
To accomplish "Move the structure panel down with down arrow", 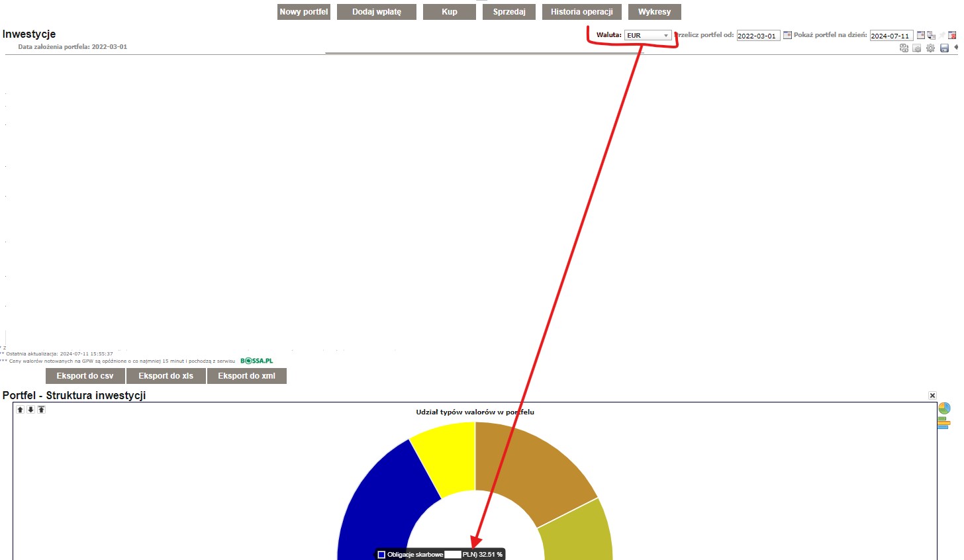I will pos(30,410).
